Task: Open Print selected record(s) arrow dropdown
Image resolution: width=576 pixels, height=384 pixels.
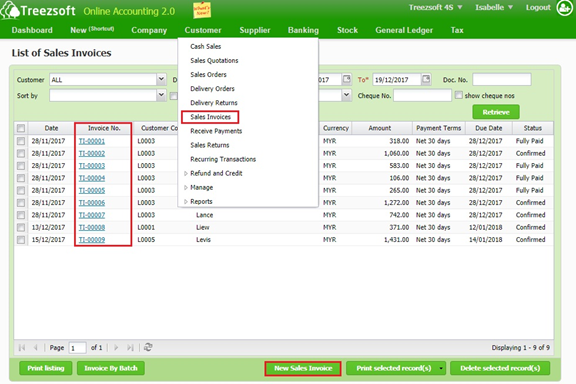Action: (441, 368)
